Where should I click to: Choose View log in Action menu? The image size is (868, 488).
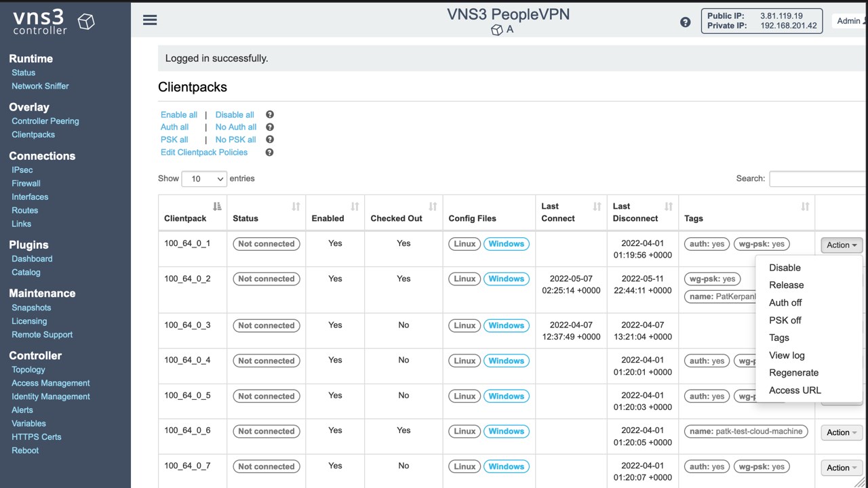(787, 355)
